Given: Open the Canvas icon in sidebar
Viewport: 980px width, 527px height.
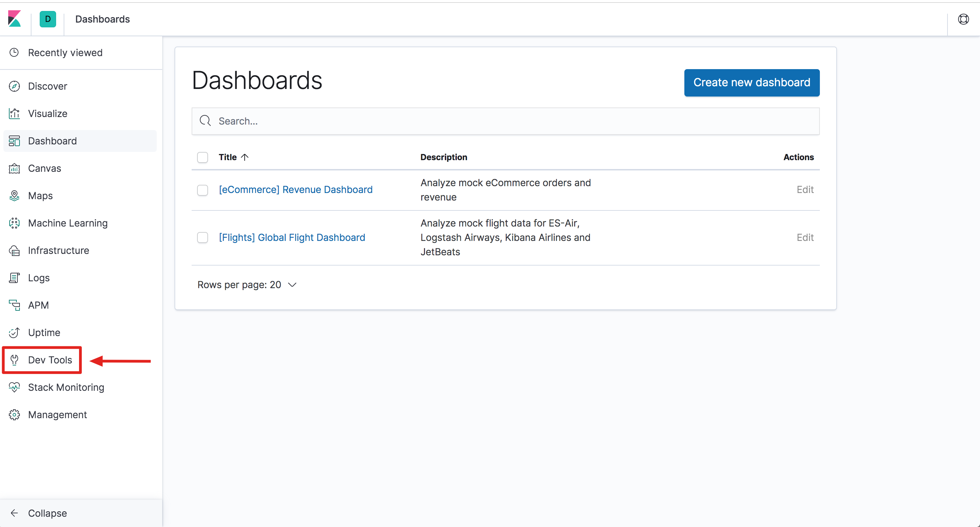Looking at the screenshot, I should (14, 169).
